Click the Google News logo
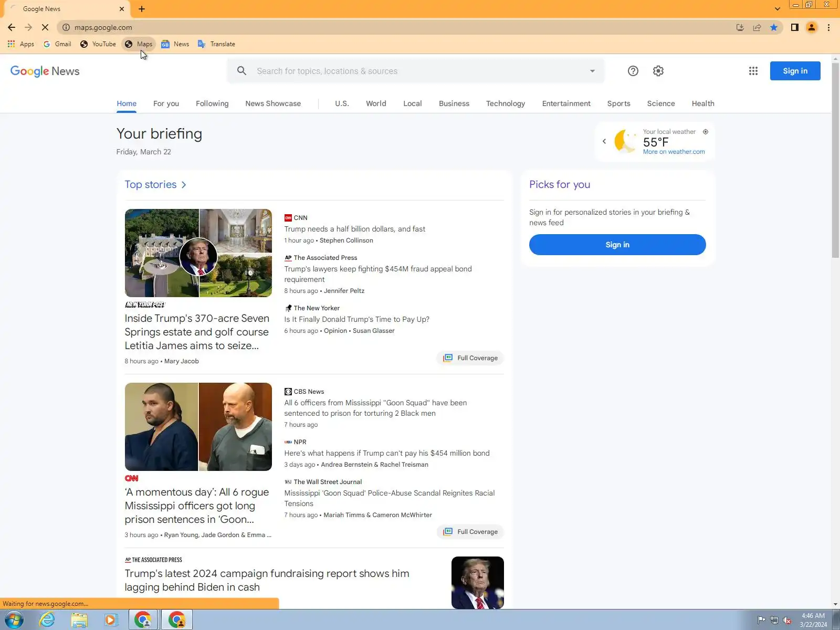This screenshot has width=840, height=630. pos(45,71)
